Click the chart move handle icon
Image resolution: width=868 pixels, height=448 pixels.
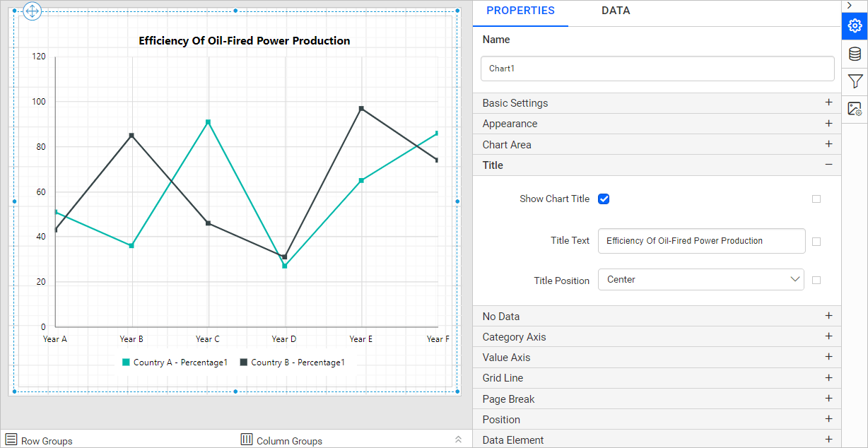point(33,11)
